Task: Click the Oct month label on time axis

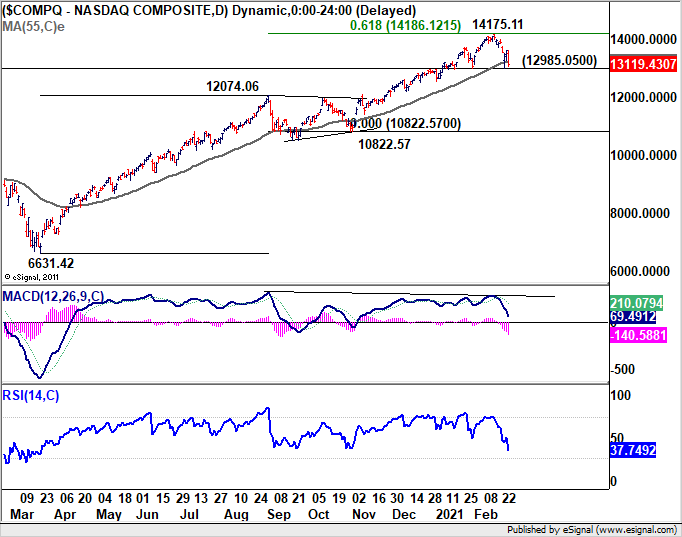Action: (318, 514)
